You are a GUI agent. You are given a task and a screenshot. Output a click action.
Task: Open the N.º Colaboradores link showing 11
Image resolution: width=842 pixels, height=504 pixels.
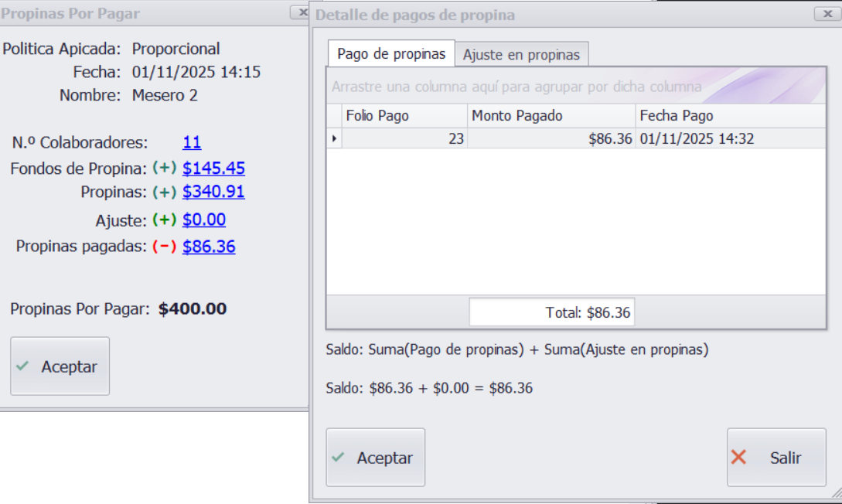(x=192, y=142)
